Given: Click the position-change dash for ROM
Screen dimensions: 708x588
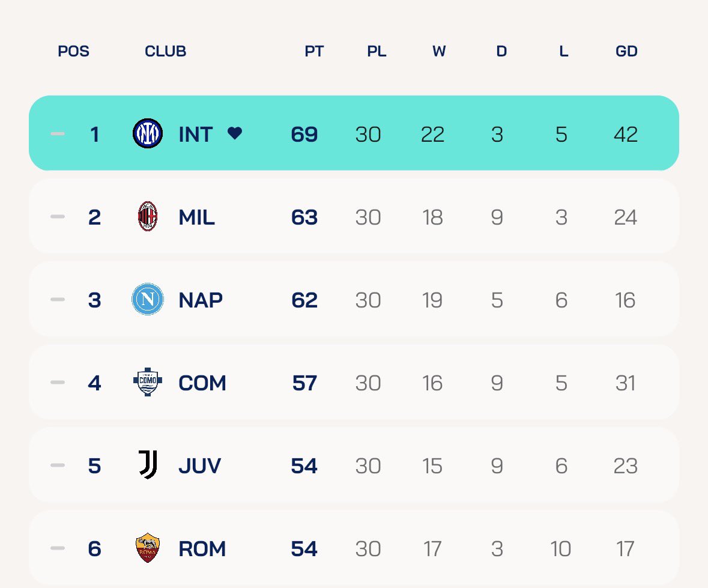Looking at the screenshot, I should click(x=57, y=548).
